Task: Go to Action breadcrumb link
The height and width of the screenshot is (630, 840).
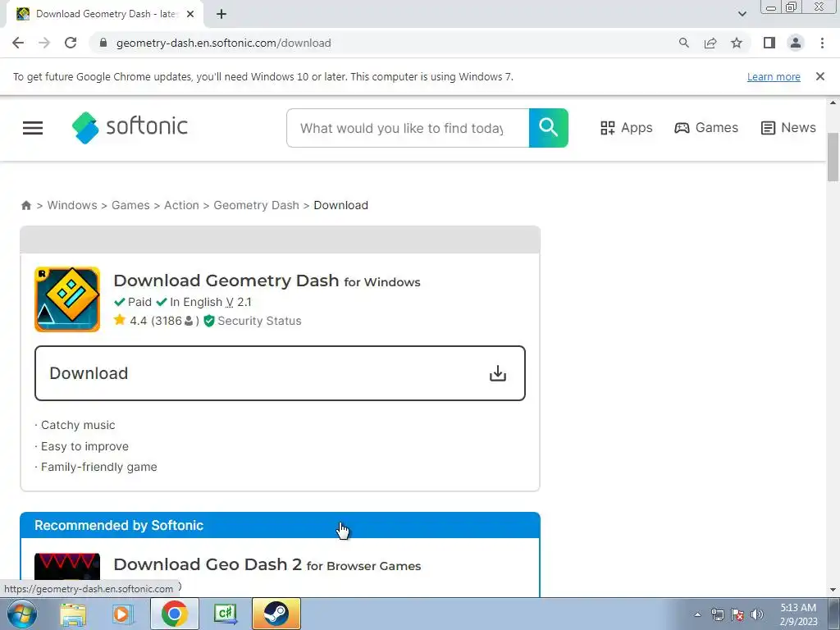Action: [181, 205]
